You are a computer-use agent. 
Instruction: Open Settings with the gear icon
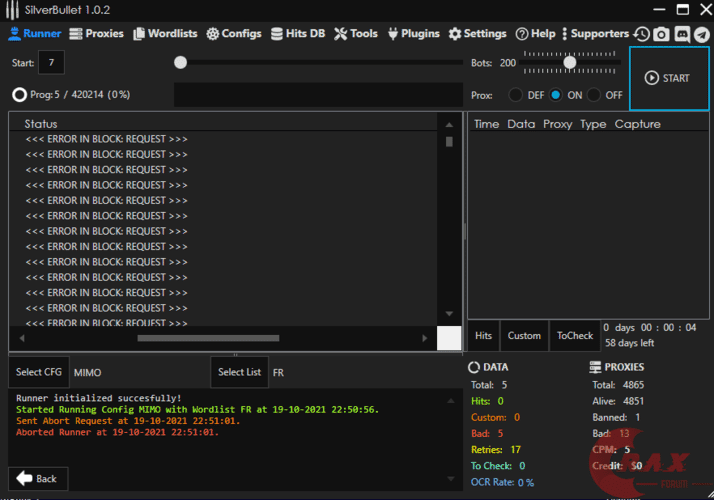[x=478, y=34]
